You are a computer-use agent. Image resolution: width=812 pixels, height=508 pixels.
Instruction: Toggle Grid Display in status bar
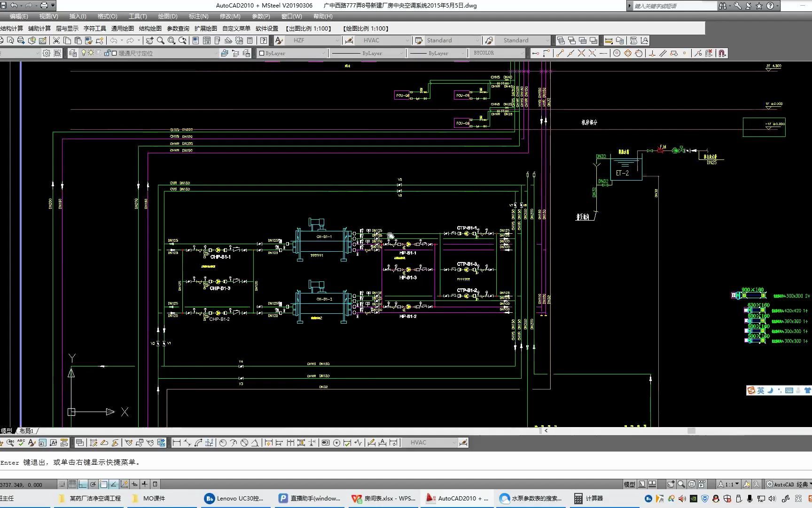click(72, 484)
